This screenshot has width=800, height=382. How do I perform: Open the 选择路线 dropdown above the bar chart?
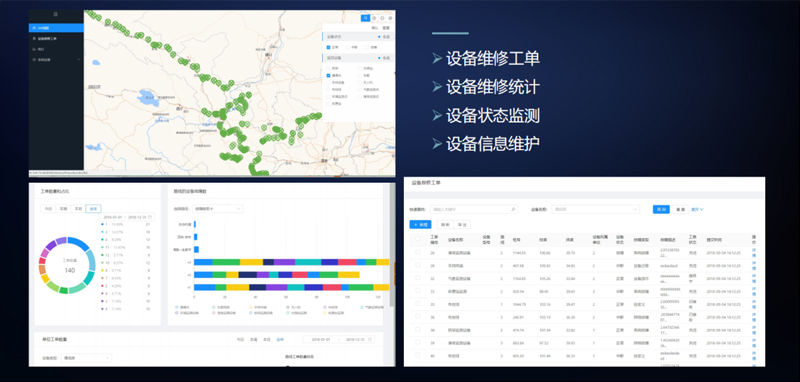(218, 209)
